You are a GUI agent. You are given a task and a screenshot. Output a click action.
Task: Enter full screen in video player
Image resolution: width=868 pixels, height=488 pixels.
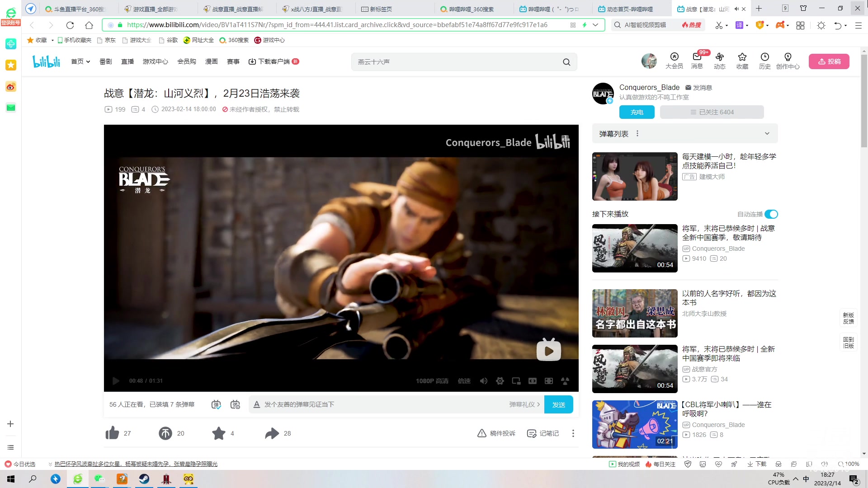tap(565, 381)
